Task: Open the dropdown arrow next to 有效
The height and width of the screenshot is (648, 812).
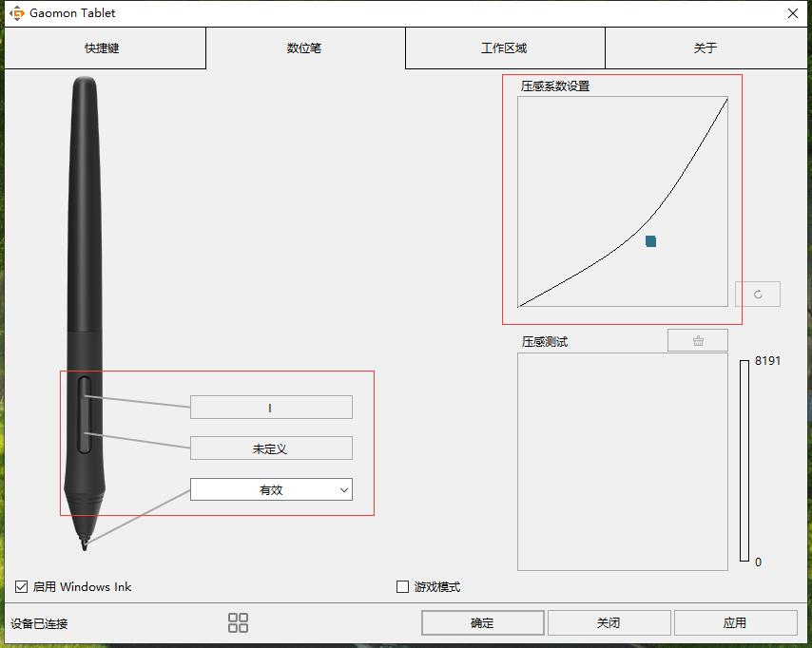Action: [x=345, y=489]
